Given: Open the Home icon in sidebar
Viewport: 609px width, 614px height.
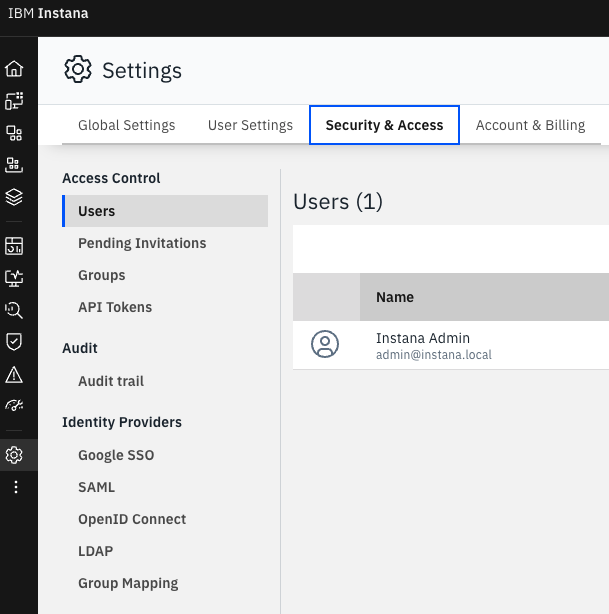Looking at the screenshot, I should coord(14,69).
